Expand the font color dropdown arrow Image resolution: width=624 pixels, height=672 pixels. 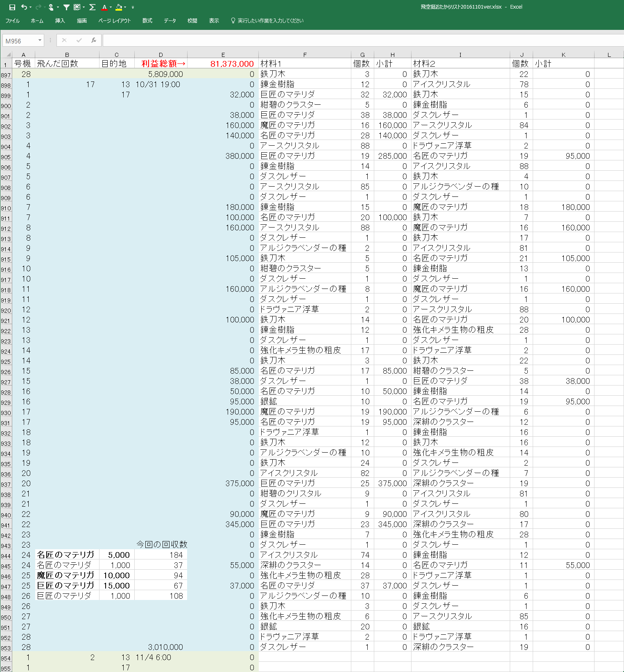pyautogui.click(x=111, y=7)
